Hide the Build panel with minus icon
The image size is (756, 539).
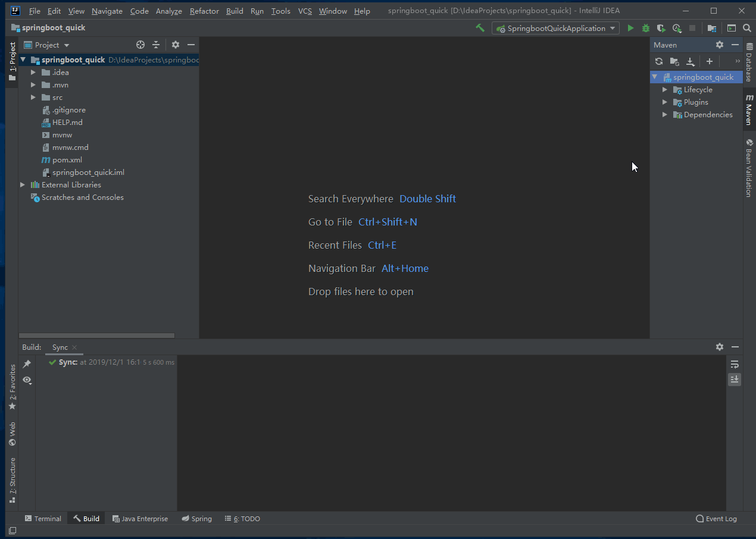[735, 347]
